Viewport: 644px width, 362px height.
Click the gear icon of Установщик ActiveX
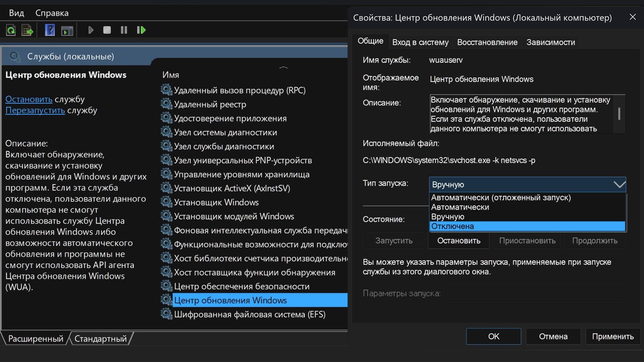coord(166,188)
